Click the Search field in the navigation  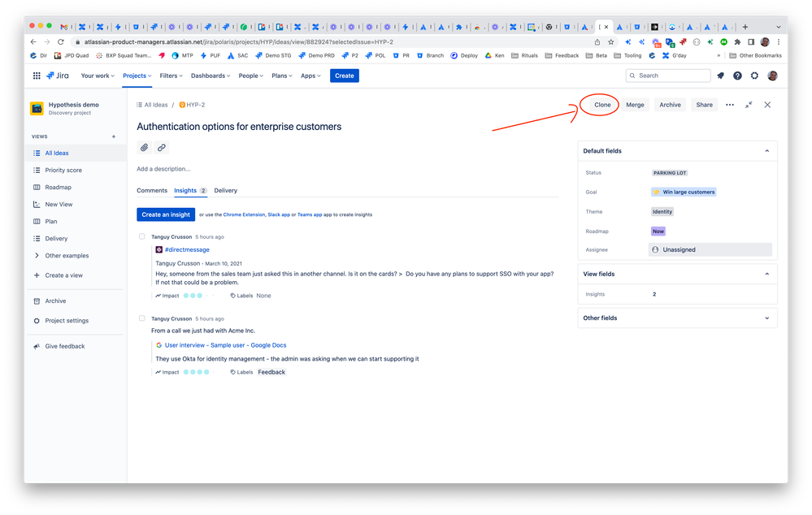click(668, 75)
